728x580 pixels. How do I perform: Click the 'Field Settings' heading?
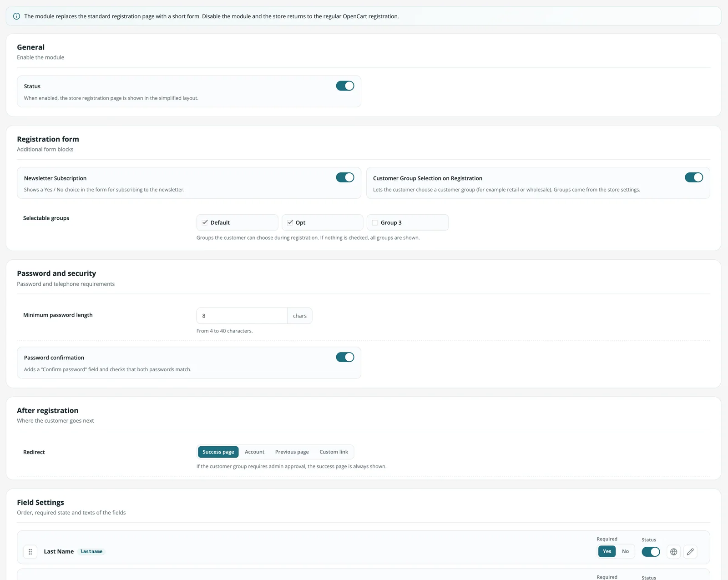pyautogui.click(x=40, y=502)
